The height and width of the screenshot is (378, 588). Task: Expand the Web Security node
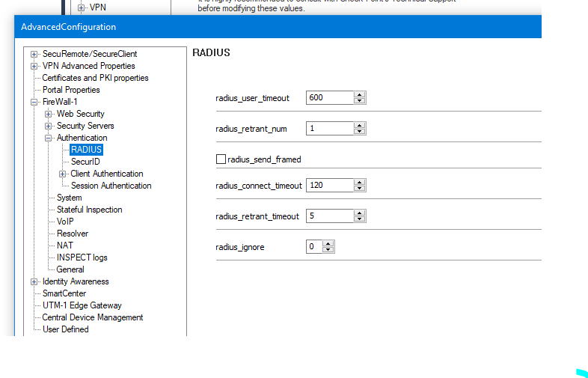[x=49, y=114]
